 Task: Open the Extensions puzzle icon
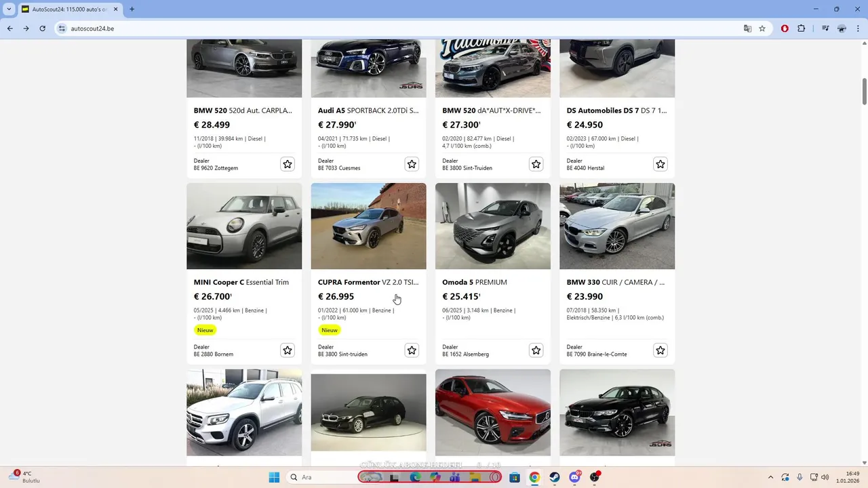802,28
